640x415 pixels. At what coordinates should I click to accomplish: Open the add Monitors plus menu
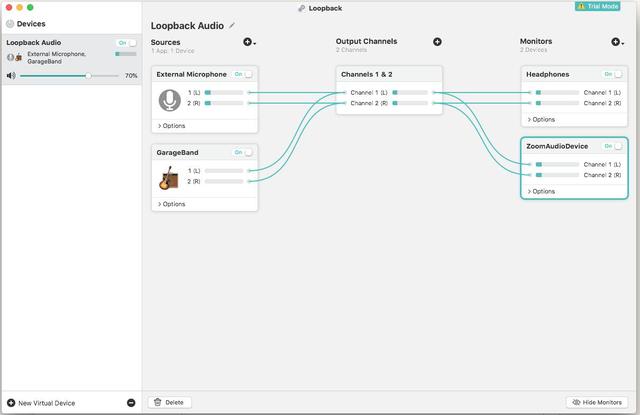pyautogui.click(x=616, y=42)
